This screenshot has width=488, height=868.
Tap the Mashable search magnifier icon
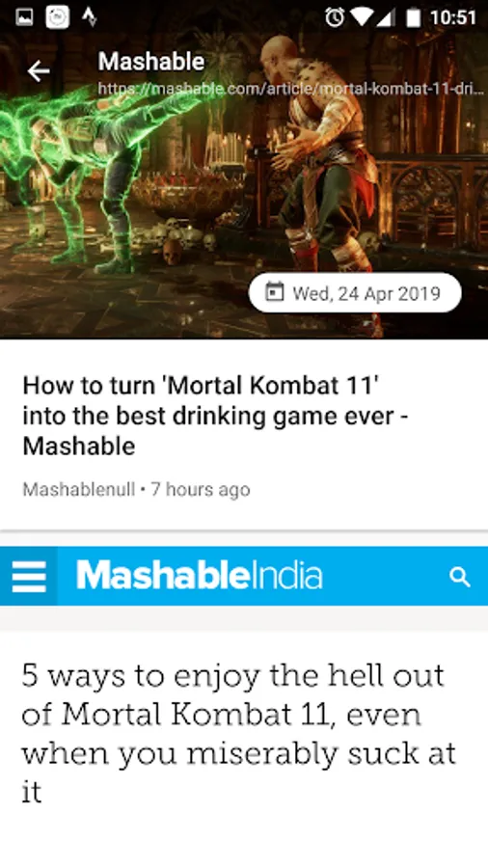click(x=460, y=577)
